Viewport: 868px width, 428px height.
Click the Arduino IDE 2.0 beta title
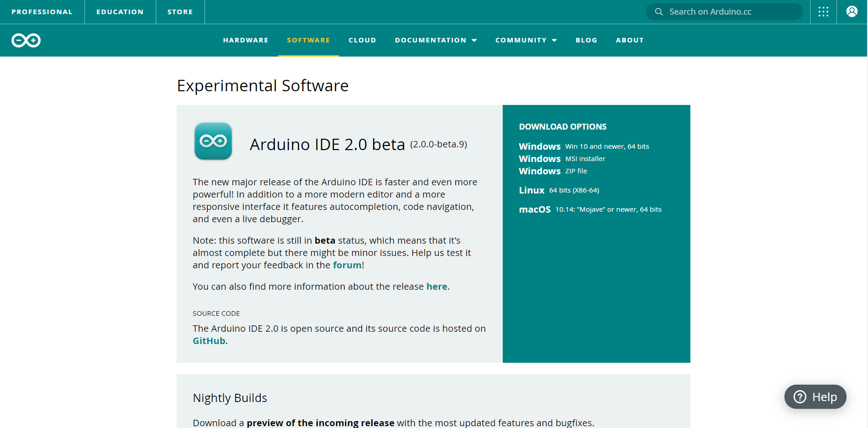click(x=327, y=145)
